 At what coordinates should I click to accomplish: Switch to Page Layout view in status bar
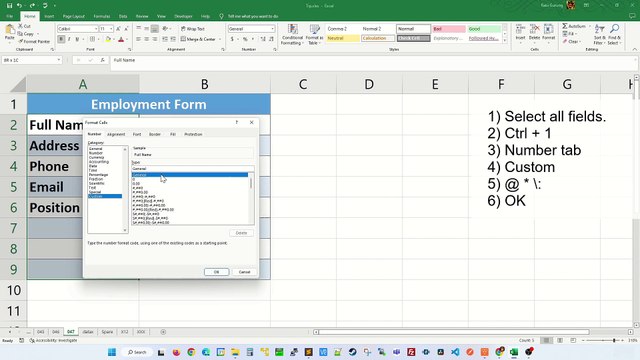pyautogui.click(x=560, y=340)
